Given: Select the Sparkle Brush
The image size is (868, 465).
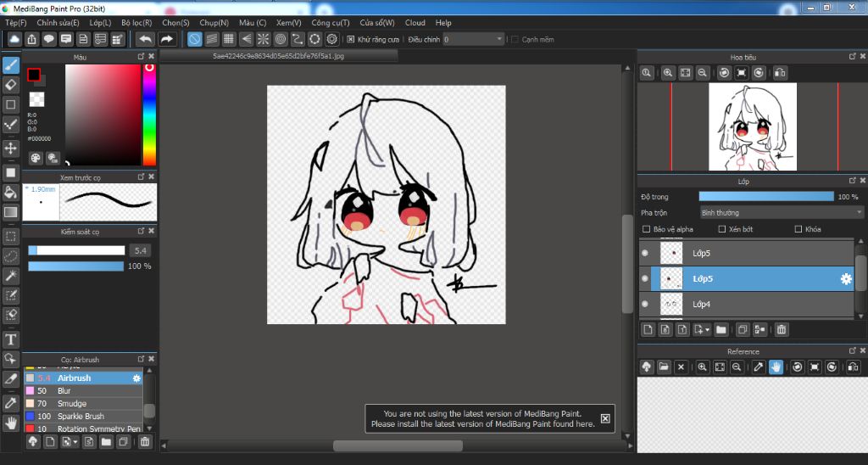Looking at the screenshot, I should pos(84,417).
